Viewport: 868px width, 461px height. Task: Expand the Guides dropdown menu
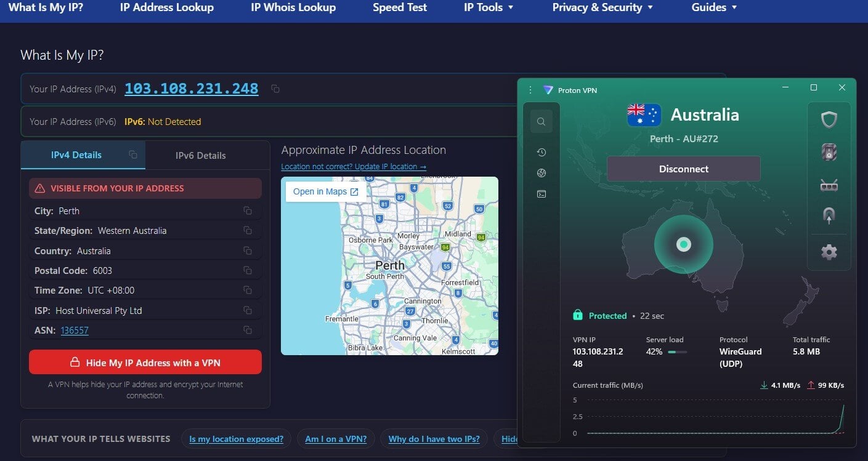point(714,7)
